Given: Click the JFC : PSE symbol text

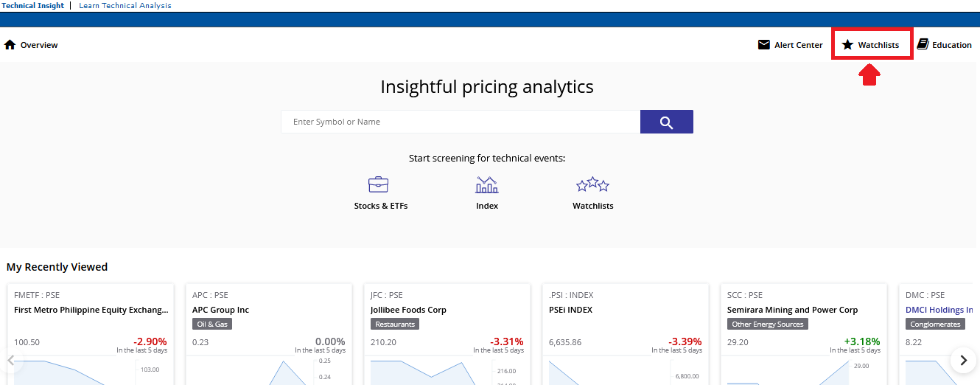Looking at the screenshot, I should tap(387, 295).
